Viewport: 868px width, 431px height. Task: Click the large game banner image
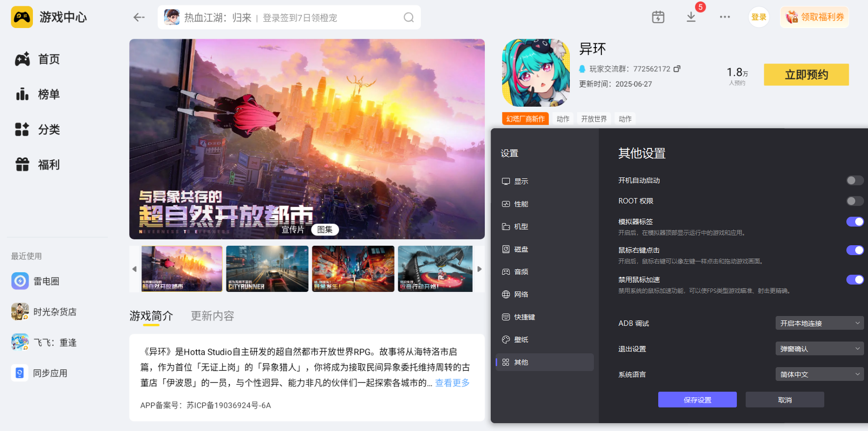(x=307, y=139)
